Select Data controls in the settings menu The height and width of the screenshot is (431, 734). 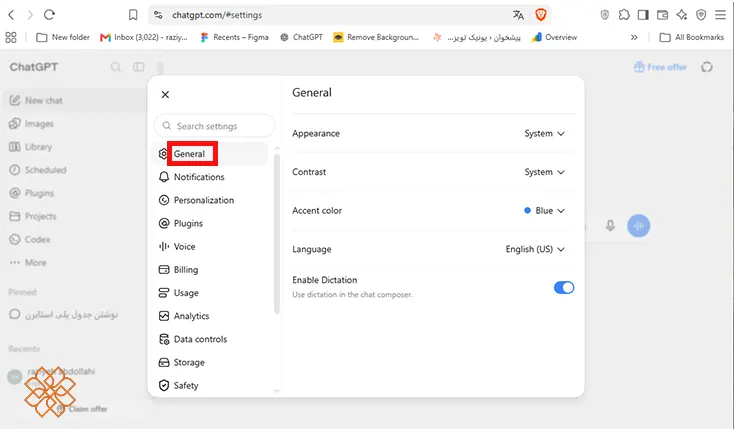point(193,339)
